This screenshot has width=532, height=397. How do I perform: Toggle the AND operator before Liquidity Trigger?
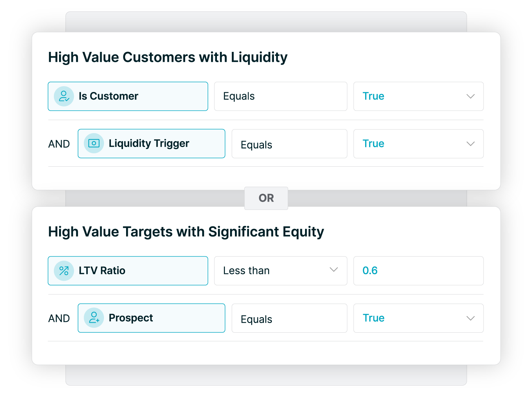(x=59, y=144)
